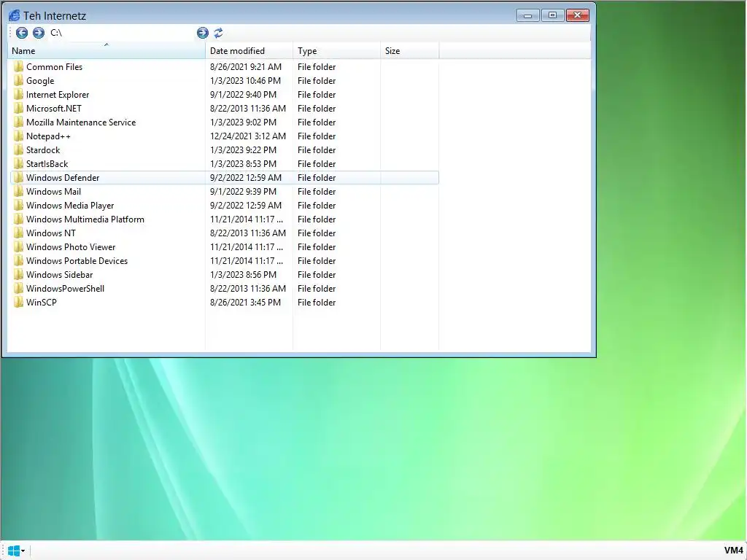Open the Windows Start button

click(x=14, y=551)
